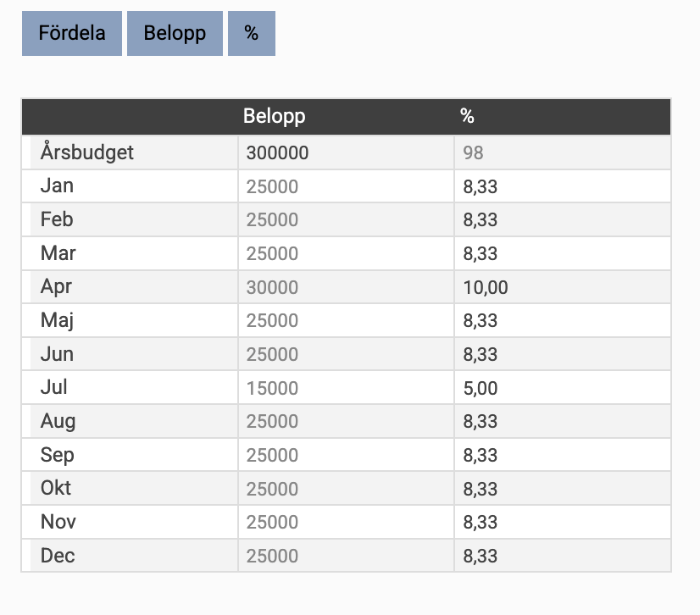The height and width of the screenshot is (615, 700).
Task: Click the Belopp column header
Action: click(x=274, y=116)
